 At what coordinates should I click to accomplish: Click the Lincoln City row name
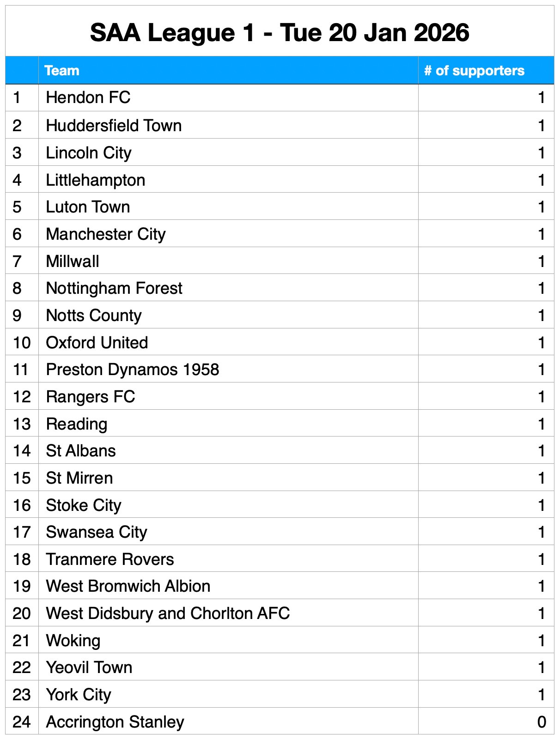(x=89, y=153)
